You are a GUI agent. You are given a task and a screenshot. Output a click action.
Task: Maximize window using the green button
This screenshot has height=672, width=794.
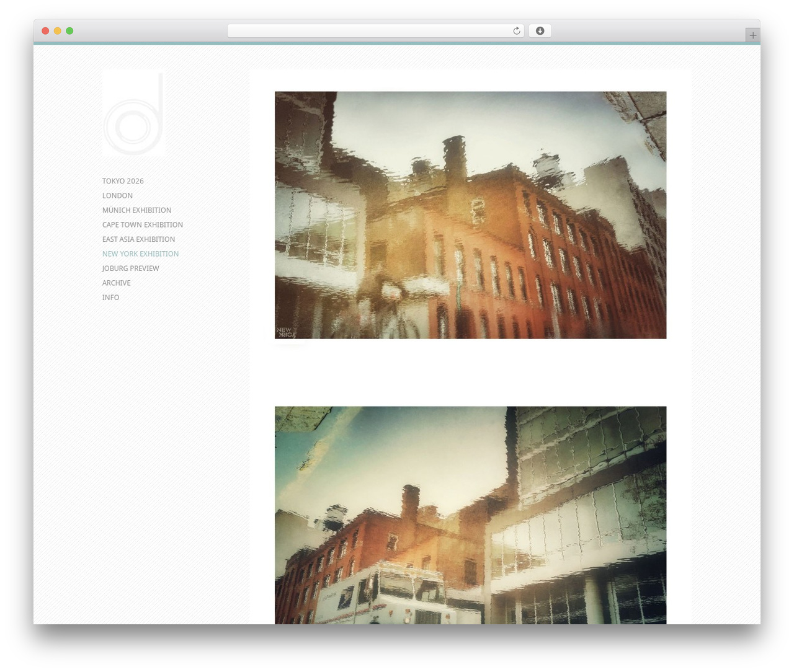[69, 31]
